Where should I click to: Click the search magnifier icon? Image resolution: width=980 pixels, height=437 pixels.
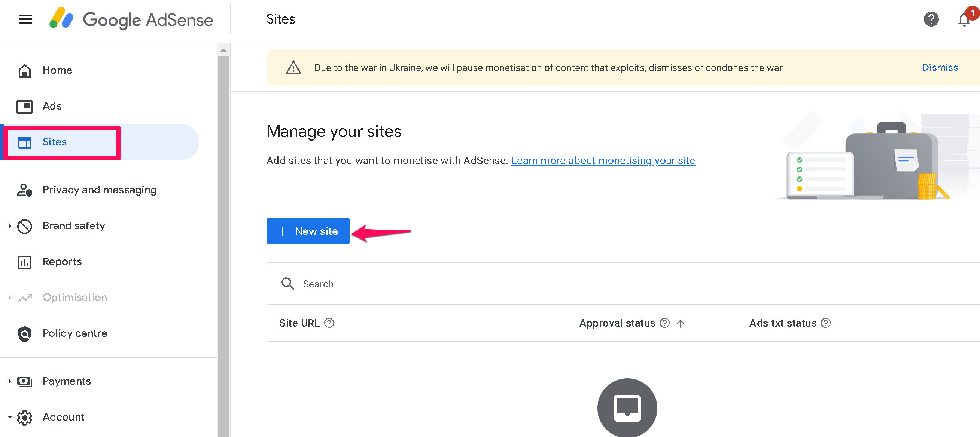click(x=287, y=284)
